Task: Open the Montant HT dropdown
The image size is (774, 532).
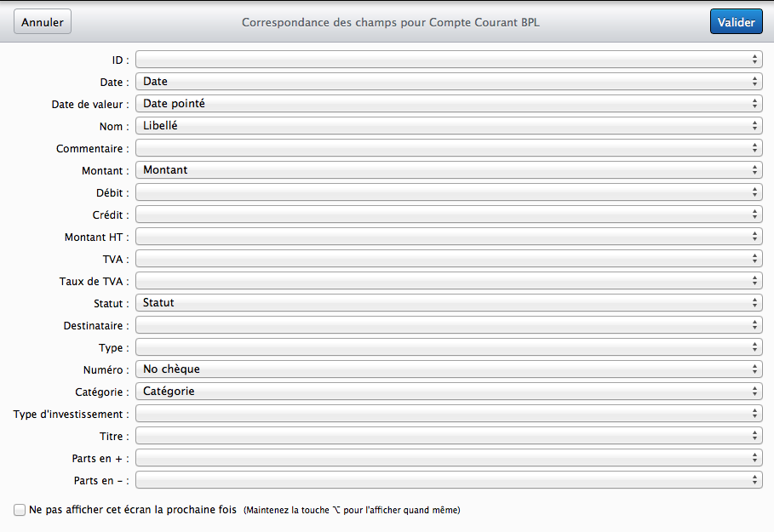Action: click(x=449, y=237)
